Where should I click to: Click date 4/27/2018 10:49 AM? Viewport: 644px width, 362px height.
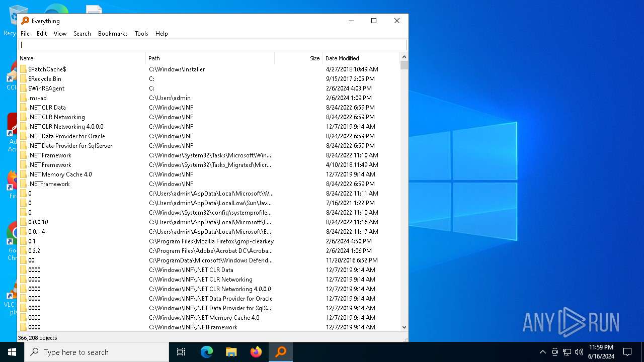pyautogui.click(x=352, y=69)
